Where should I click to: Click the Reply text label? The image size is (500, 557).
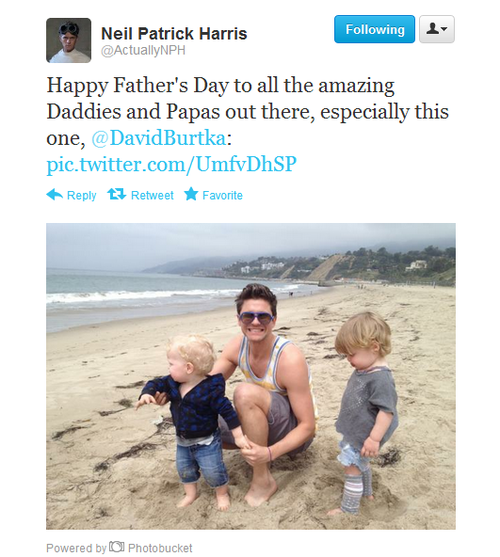(x=82, y=195)
